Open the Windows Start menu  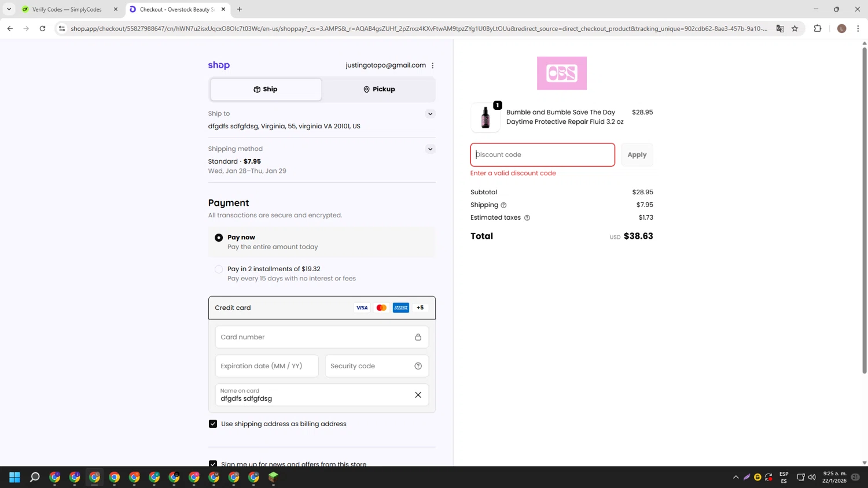pyautogui.click(x=15, y=477)
